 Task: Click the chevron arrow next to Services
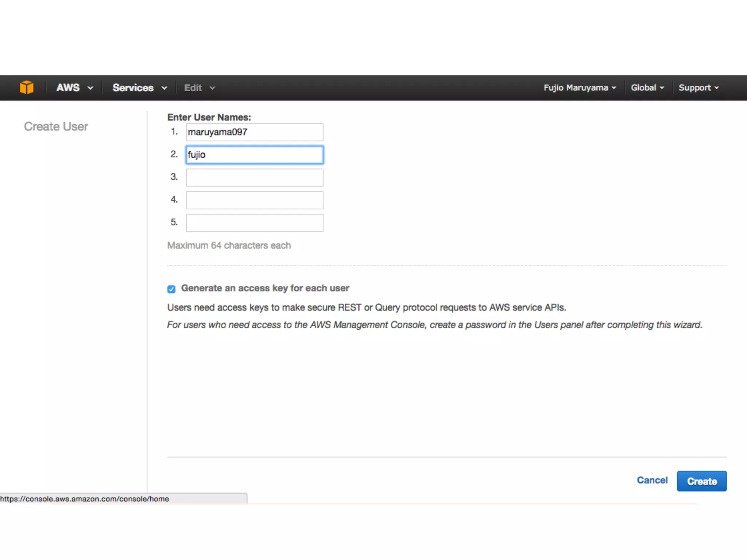165,88
